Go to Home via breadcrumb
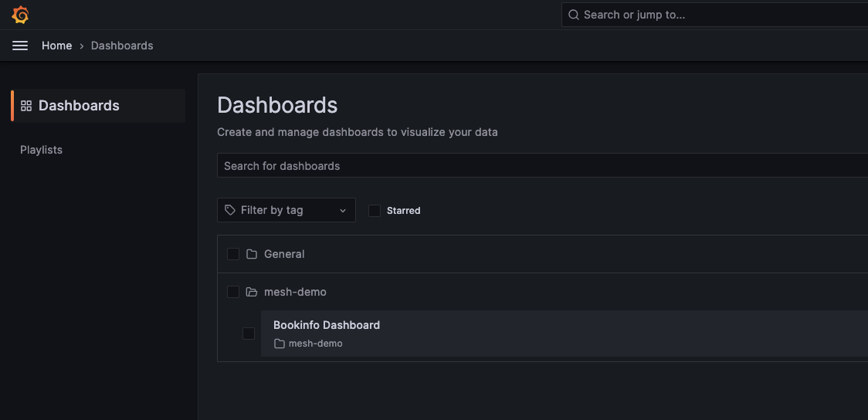 56,46
